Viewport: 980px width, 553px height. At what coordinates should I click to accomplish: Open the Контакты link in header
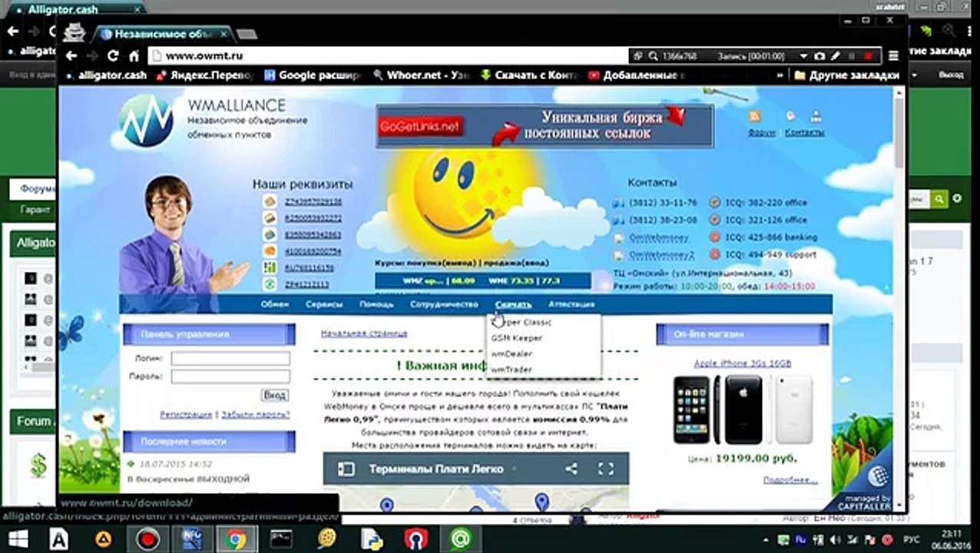tap(804, 132)
